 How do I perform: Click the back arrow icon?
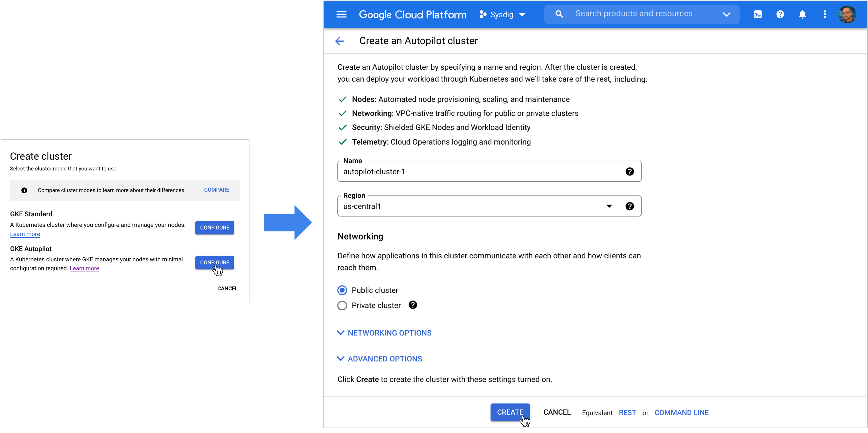point(339,41)
